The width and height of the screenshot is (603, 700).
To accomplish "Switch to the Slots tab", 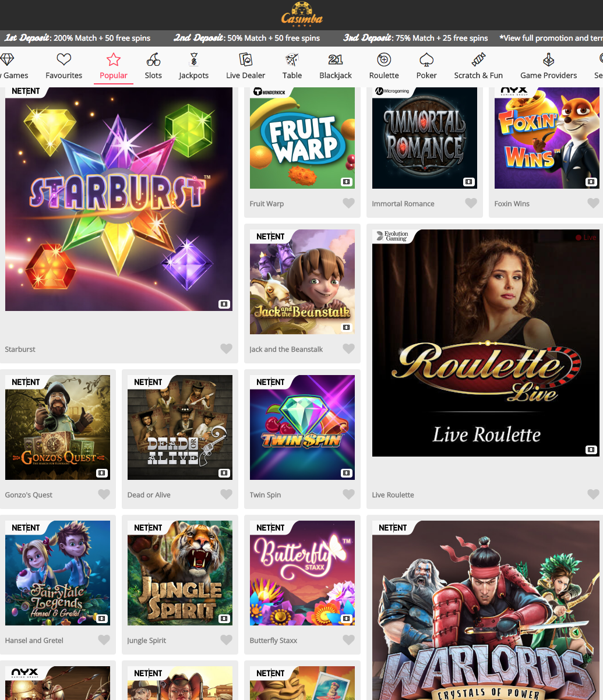I will (153, 66).
